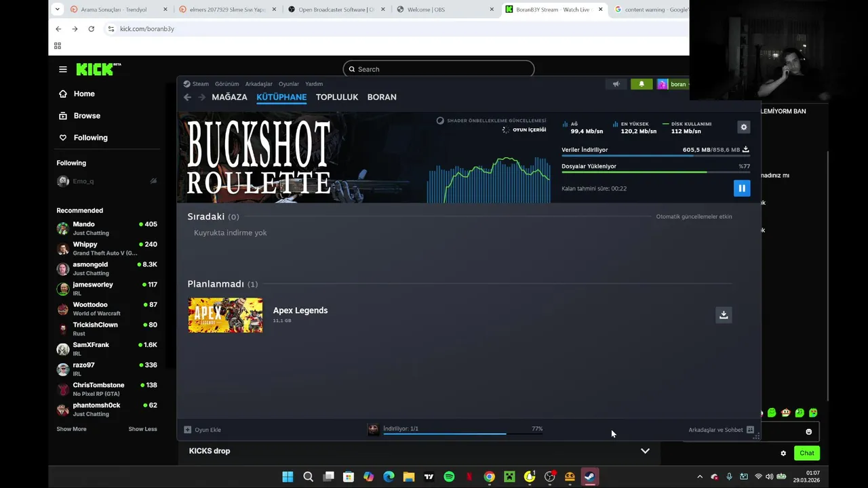Screen dimensions: 868x488
Task: Open asmongold recommended channel
Action: coord(106,268)
